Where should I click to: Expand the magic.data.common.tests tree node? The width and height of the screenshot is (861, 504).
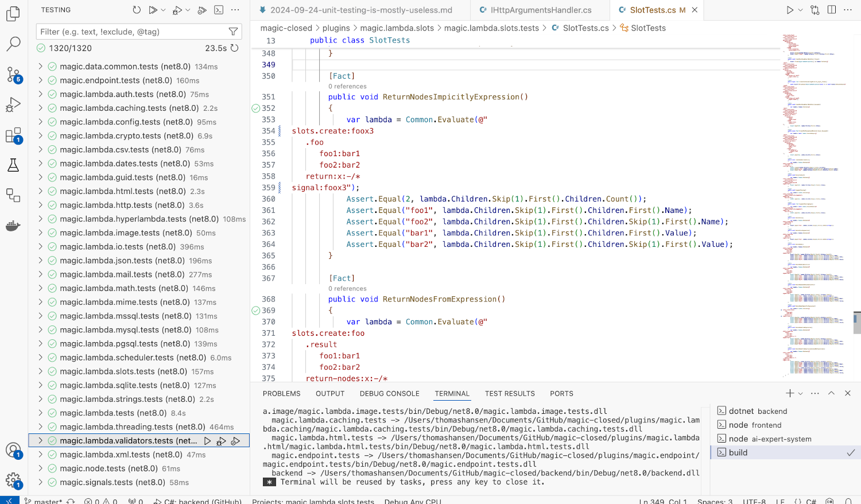40,67
